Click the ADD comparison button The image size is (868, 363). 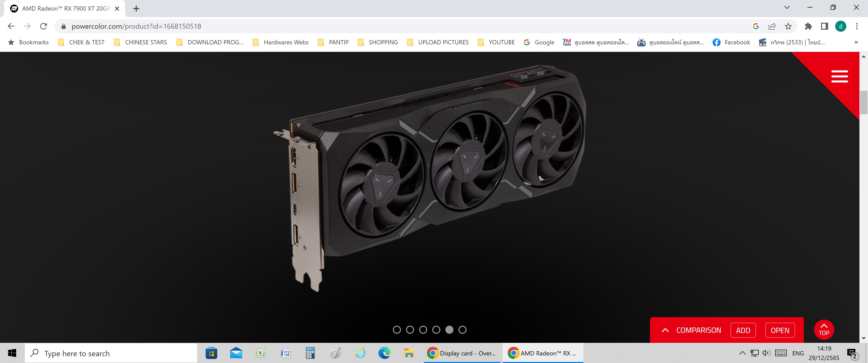tap(743, 330)
